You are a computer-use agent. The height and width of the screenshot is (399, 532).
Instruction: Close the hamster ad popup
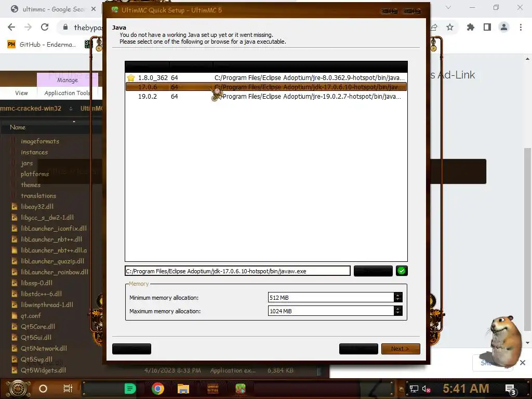[523, 363]
